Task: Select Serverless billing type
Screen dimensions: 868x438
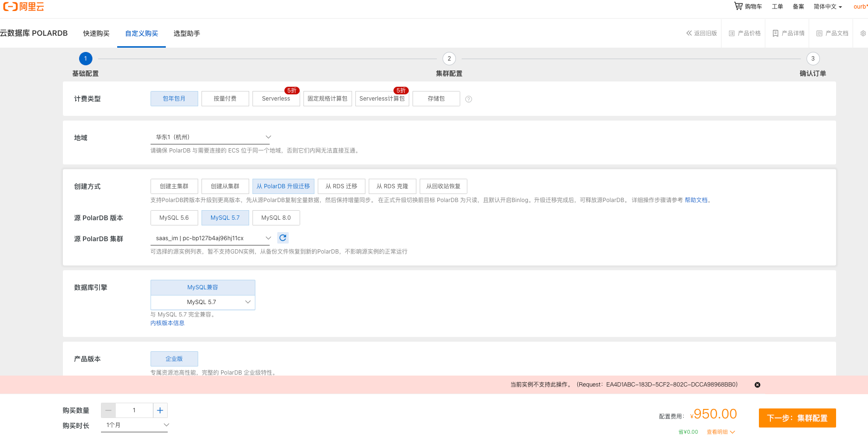Action: pos(276,99)
